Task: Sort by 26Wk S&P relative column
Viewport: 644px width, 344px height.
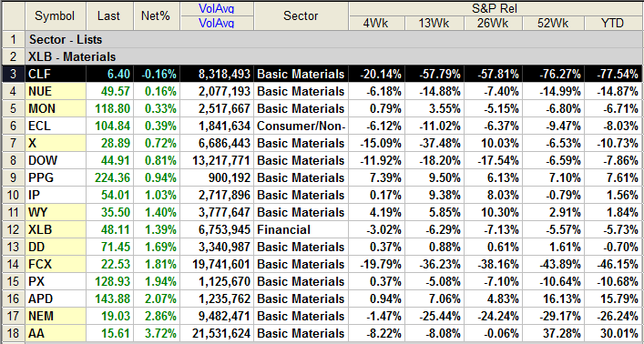Action: click(x=493, y=24)
